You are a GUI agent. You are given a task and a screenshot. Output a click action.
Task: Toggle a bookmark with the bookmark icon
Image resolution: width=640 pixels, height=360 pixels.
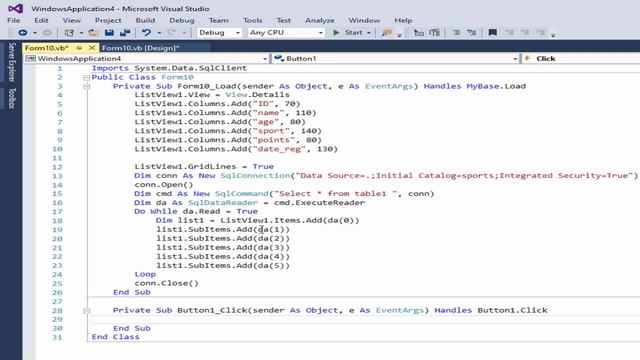tap(493, 33)
